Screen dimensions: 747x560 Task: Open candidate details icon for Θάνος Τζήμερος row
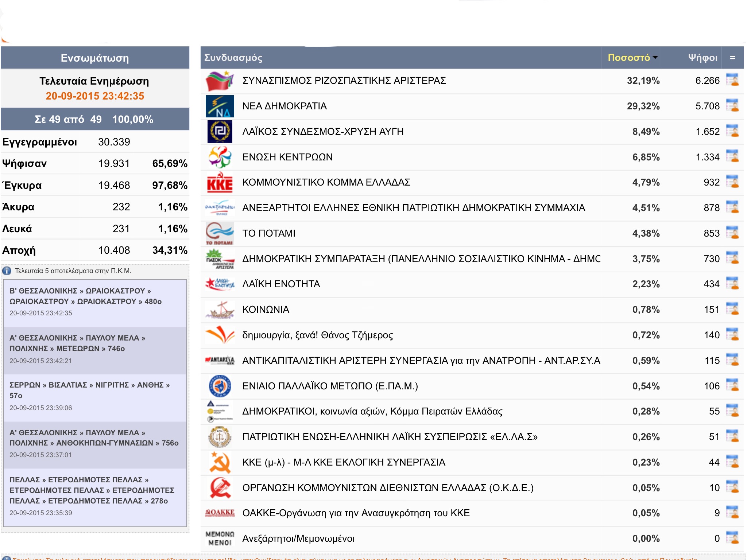click(x=732, y=334)
